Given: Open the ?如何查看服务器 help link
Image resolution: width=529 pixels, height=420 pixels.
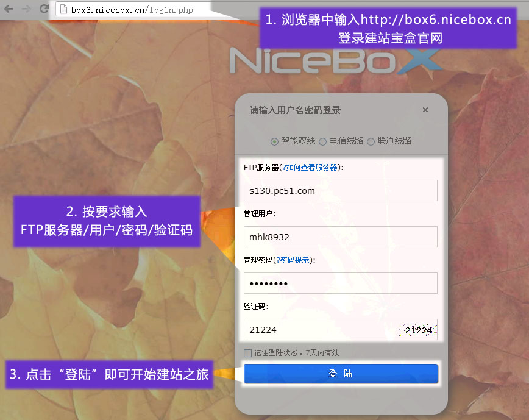Looking at the screenshot, I should pyautogui.click(x=310, y=167).
